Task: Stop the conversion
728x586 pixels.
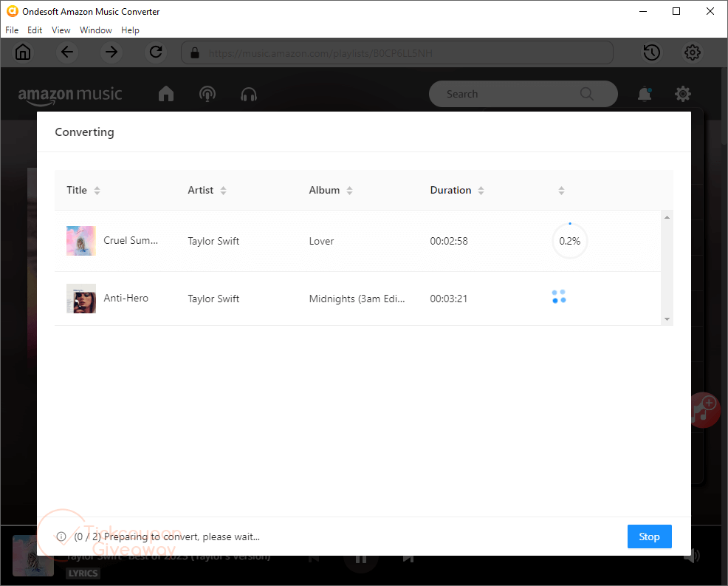Action: point(649,536)
